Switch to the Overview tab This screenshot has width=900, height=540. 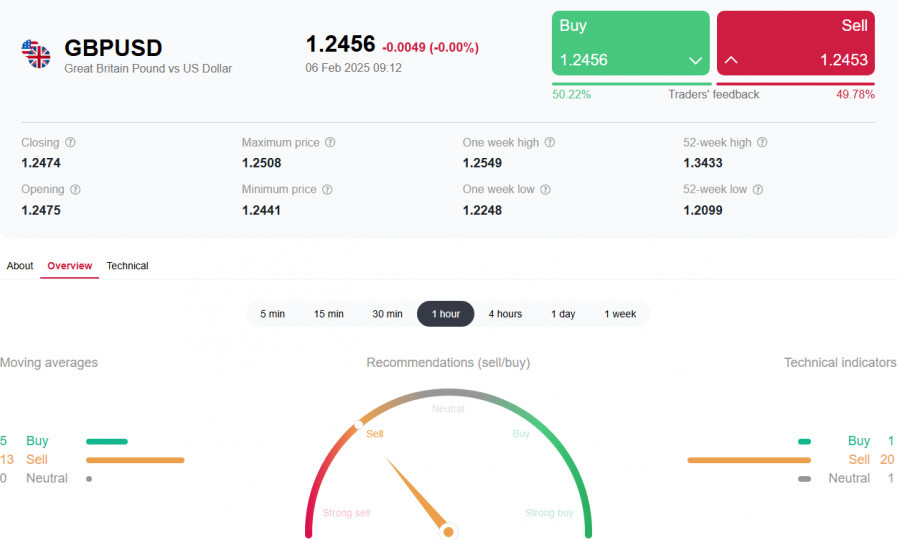69,266
